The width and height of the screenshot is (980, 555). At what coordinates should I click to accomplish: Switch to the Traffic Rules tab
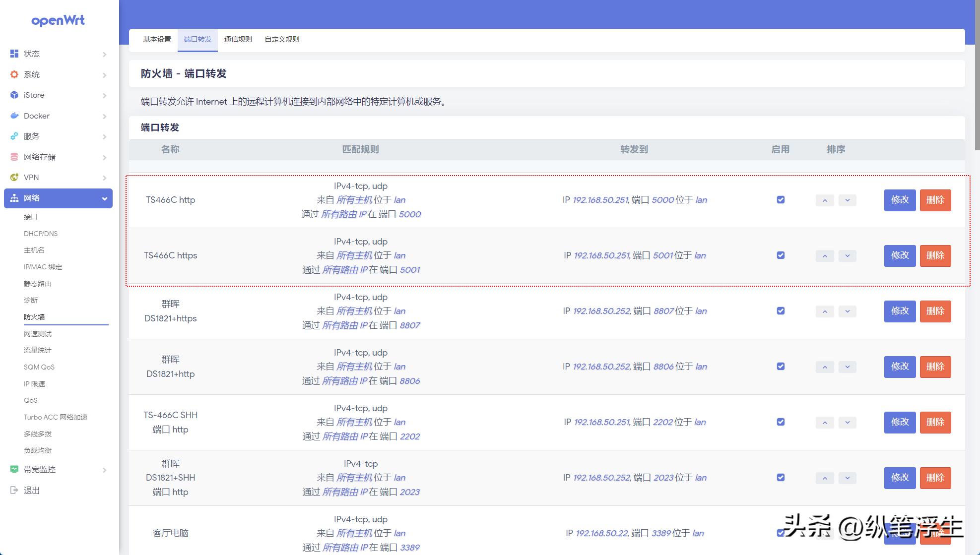pyautogui.click(x=238, y=39)
